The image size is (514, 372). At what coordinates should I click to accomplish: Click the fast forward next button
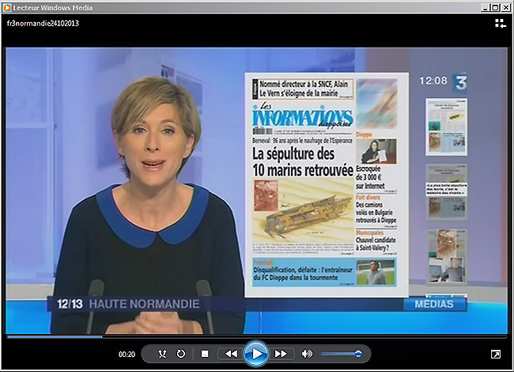pos(281,354)
